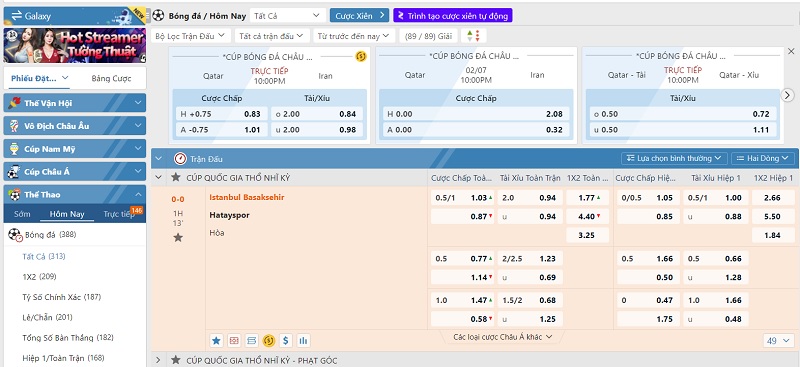Screen dimensions: 800x367
Task: Click the Hatayspor team name
Action: click(230, 215)
